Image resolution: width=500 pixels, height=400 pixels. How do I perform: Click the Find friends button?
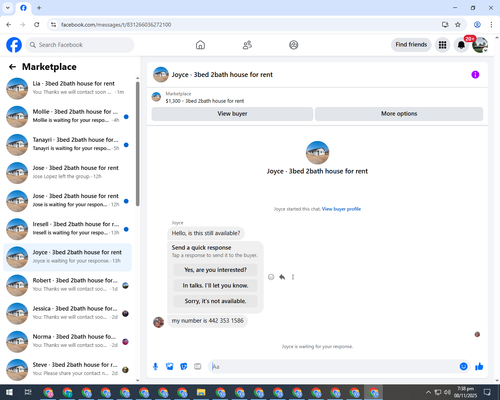[x=411, y=45]
